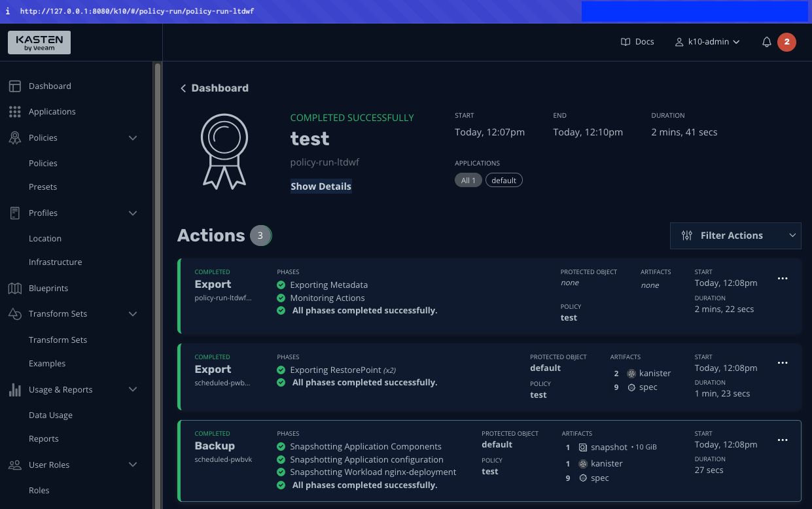Viewport: 812px width, 509px height.
Task: Click the Usage & Reports chart icon
Action: (15, 390)
